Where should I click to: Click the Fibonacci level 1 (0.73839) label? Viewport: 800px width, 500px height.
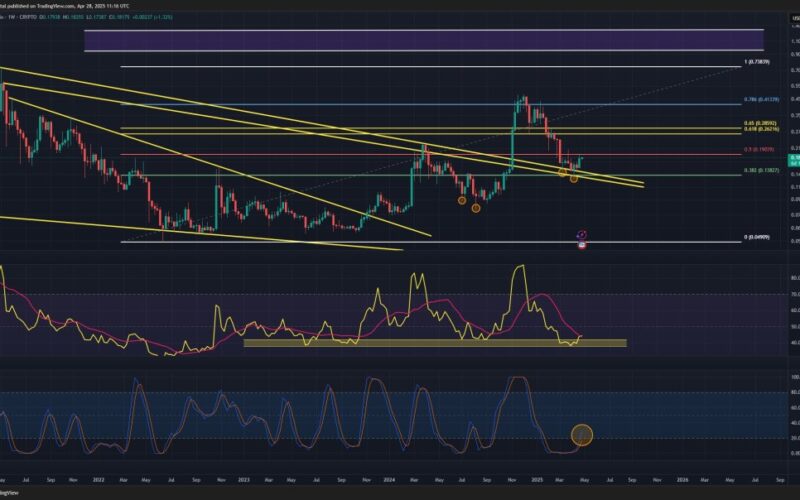click(757, 62)
